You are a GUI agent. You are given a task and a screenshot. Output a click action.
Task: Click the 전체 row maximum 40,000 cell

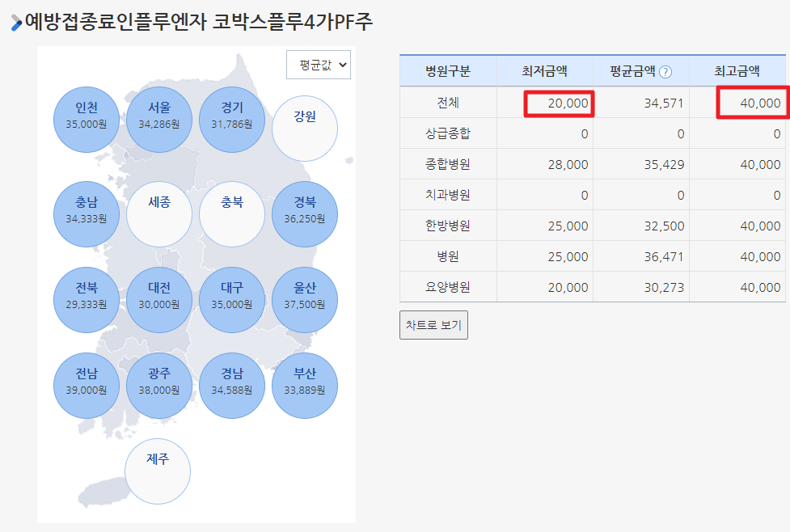click(737, 103)
